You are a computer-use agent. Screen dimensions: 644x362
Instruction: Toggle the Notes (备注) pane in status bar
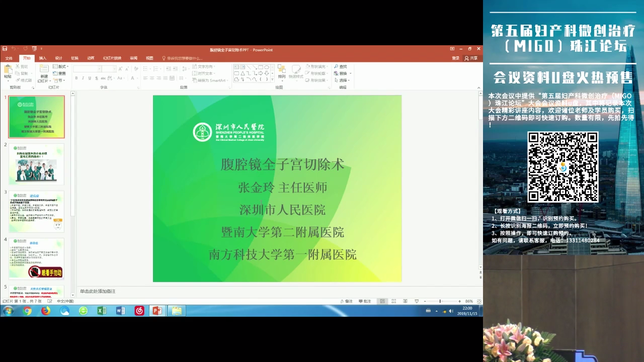(x=347, y=301)
